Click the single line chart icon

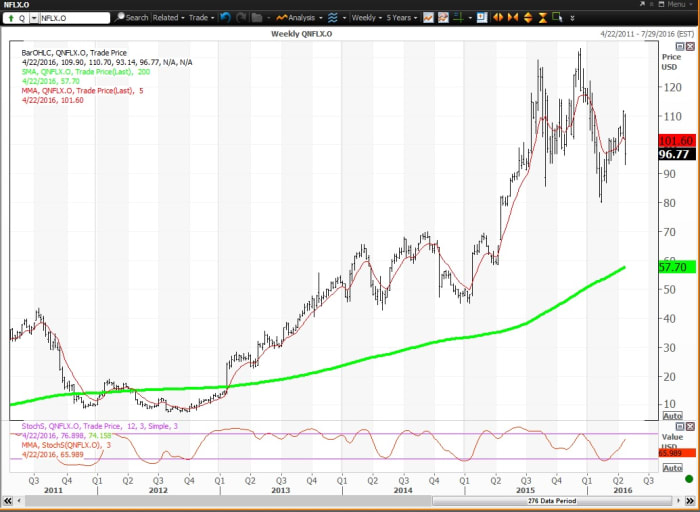pyautogui.click(x=428, y=18)
